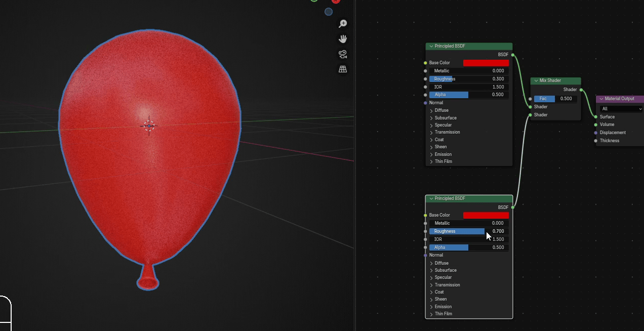644x331 pixels.
Task: Click Base Color swatch on top BSDF node
Action: [x=486, y=63]
